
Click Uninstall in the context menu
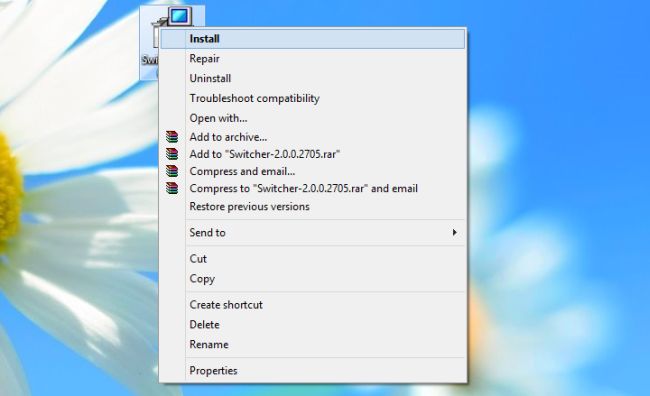click(313, 78)
